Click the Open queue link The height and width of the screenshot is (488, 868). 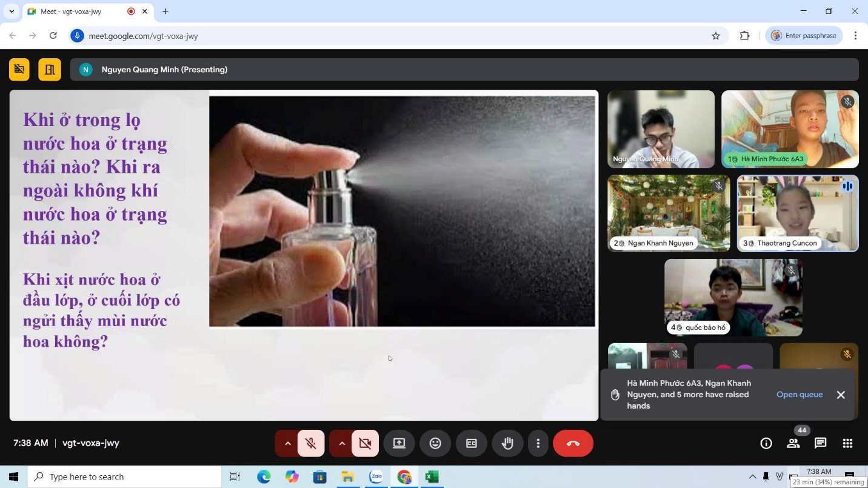pyautogui.click(x=800, y=395)
